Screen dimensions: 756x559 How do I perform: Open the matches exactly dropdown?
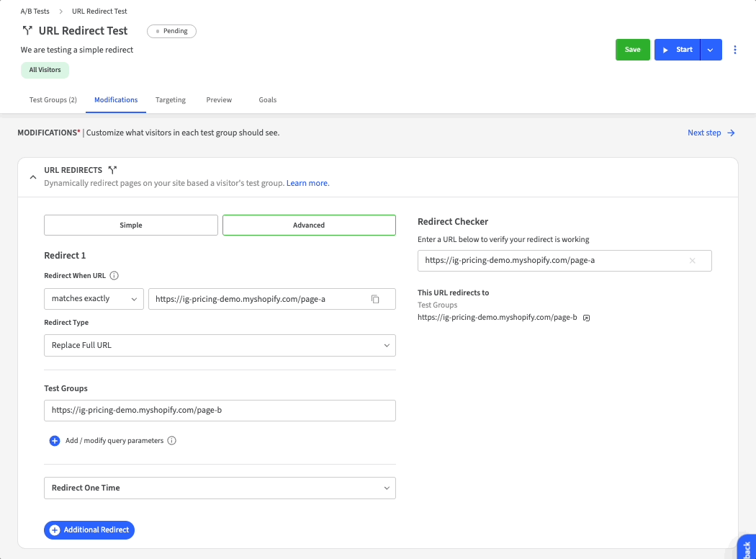coord(94,299)
